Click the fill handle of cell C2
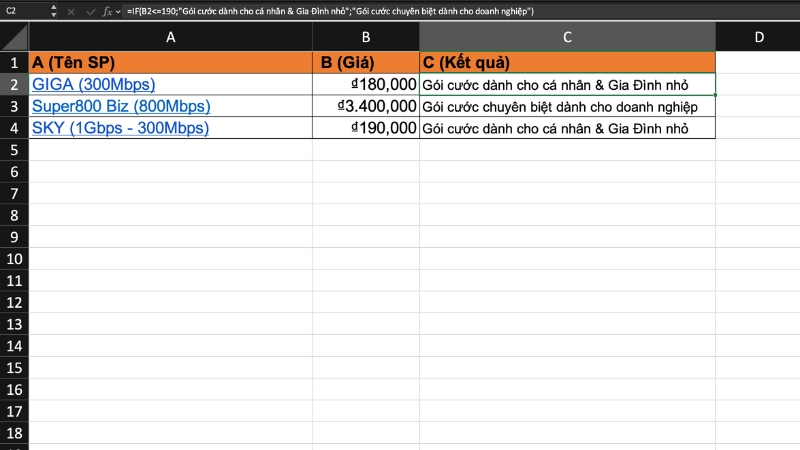The width and height of the screenshot is (800, 450). (715, 95)
